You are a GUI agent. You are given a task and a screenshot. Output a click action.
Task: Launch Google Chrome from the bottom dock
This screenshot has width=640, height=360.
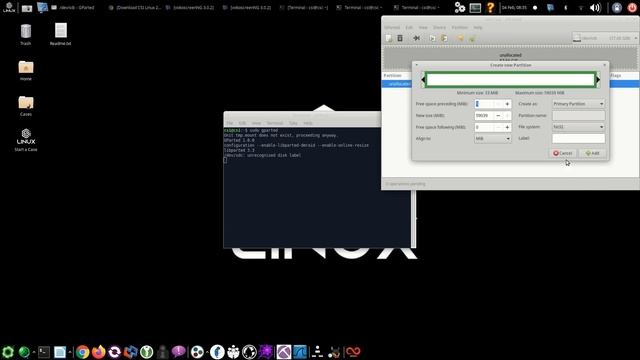pyautogui.click(x=82, y=352)
